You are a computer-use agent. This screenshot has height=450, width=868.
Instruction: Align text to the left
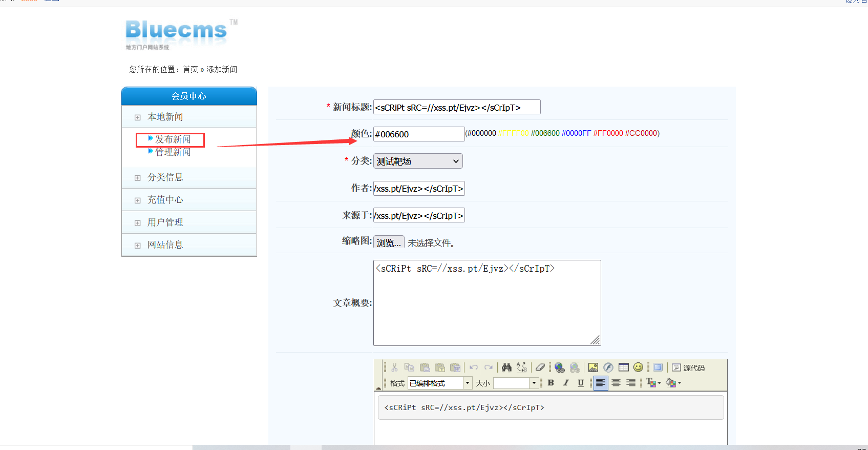click(x=601, y=383)
